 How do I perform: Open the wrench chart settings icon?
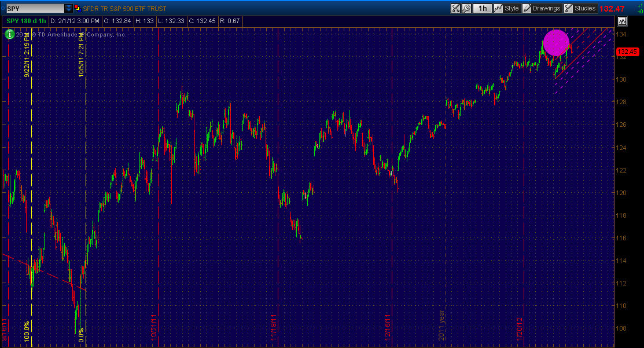point(466,8)
